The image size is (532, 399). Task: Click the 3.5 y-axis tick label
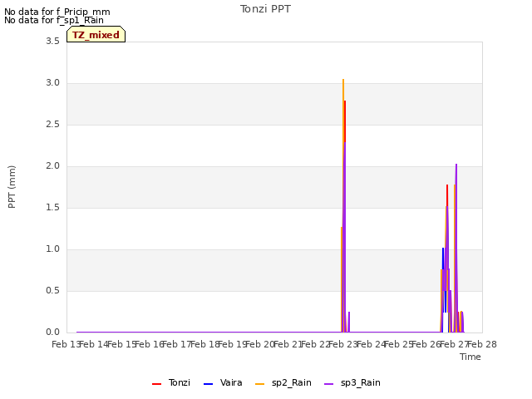click(52, 42)
